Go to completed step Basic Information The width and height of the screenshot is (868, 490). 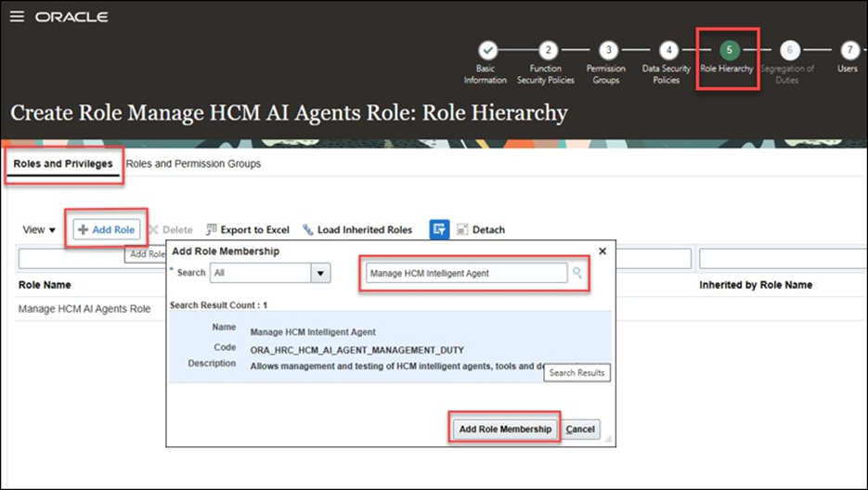click(487, 50)
